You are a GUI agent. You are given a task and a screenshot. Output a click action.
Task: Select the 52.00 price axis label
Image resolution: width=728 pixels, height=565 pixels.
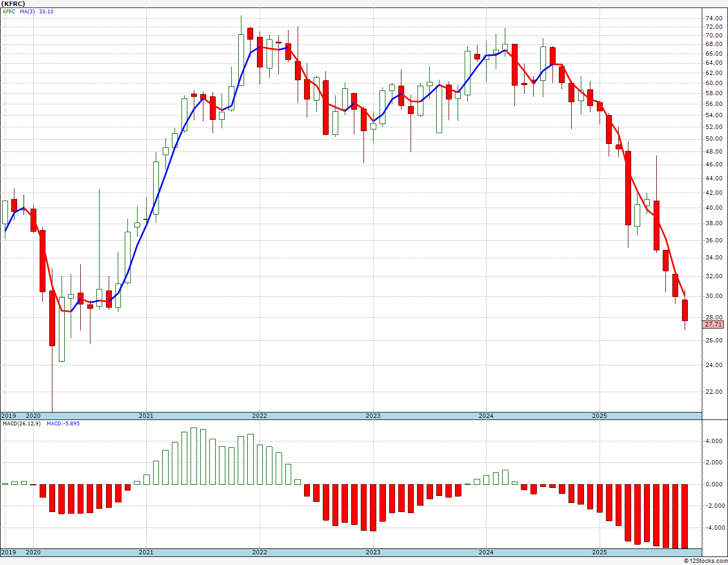[714, 127]
